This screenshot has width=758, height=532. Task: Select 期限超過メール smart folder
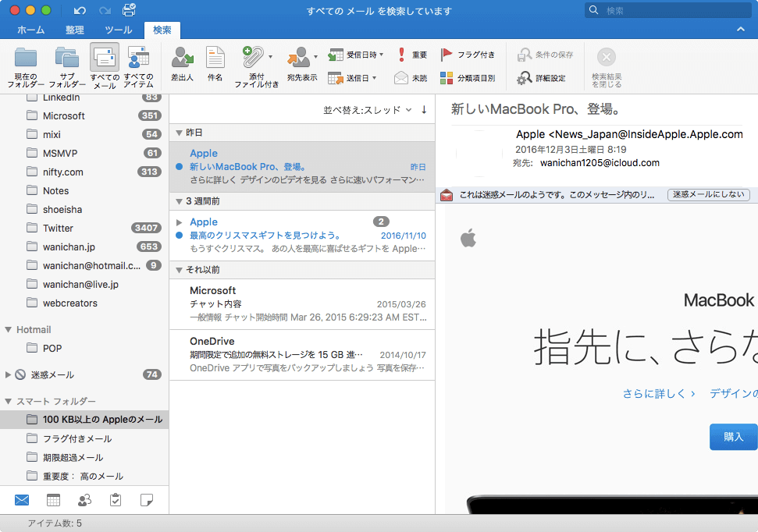click(x=84, y=458)
